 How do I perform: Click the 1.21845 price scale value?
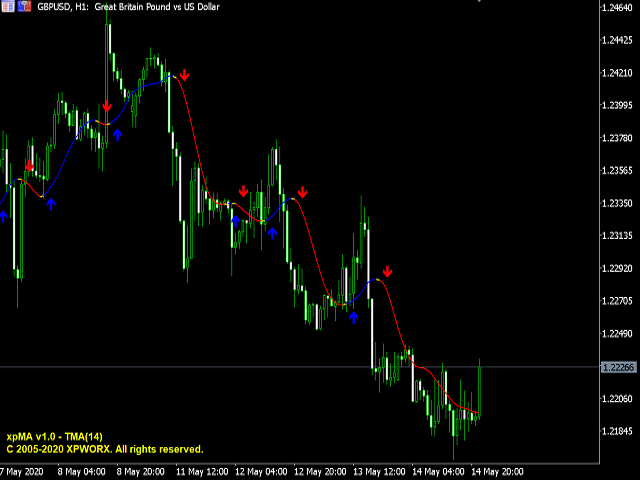click(x=617, y=431)
